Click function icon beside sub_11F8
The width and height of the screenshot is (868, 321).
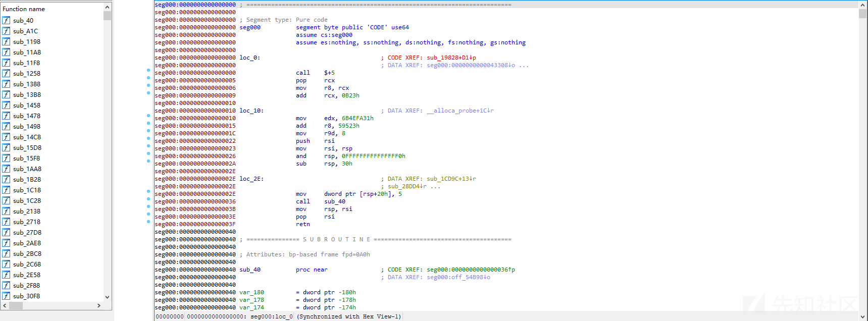coord(6,63)
